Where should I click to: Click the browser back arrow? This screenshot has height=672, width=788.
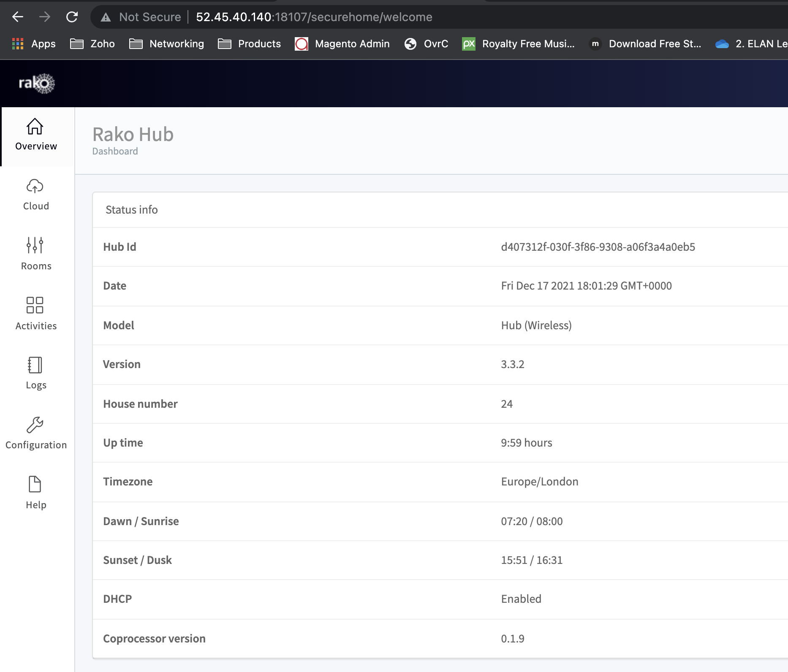click(18, 17)
